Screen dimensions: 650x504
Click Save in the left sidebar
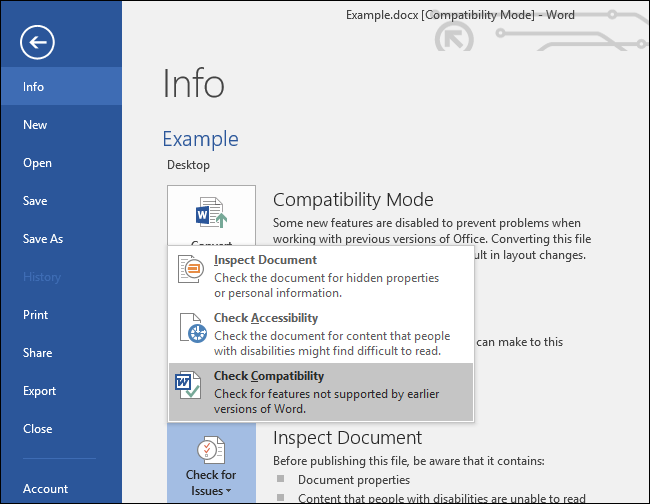[x=35, y=201]
